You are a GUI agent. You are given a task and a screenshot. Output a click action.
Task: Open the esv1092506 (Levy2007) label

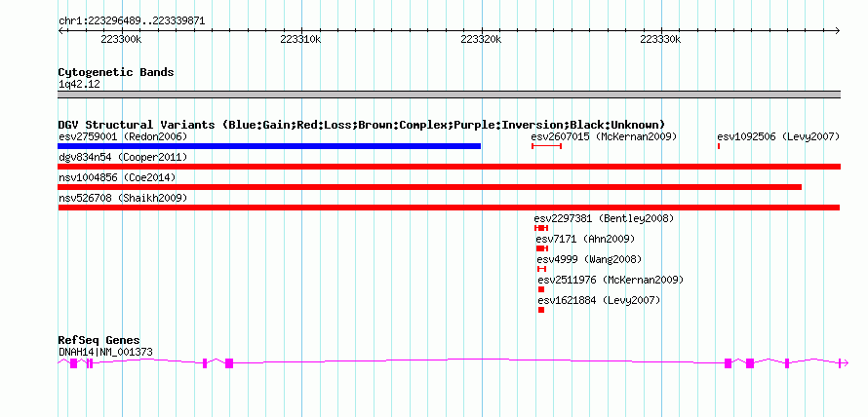coord(779,136)
